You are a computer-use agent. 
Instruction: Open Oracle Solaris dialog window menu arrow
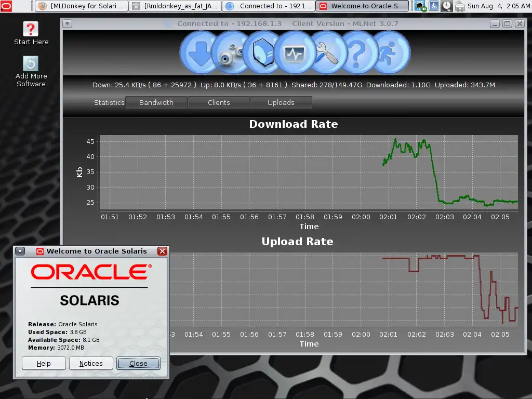[x=20, y=251]
